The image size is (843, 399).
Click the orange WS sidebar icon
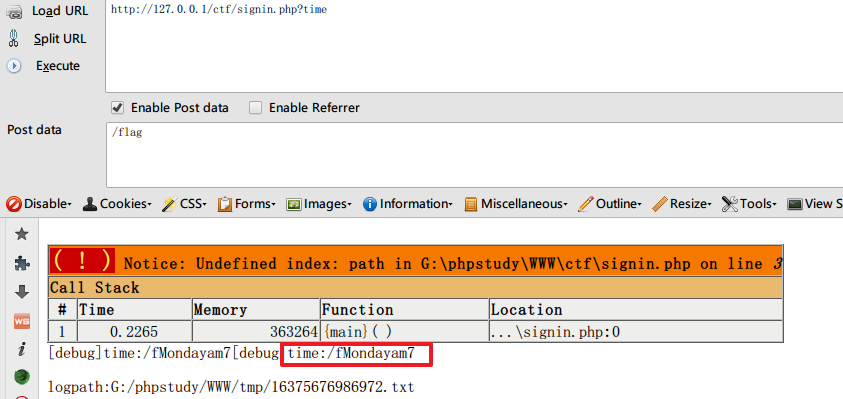pos(22,321)
